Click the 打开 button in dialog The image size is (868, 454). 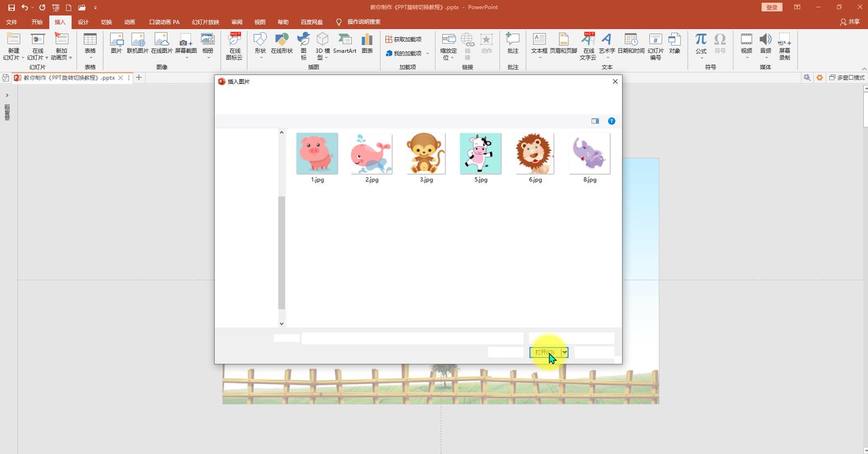click(x=545, y=352)
